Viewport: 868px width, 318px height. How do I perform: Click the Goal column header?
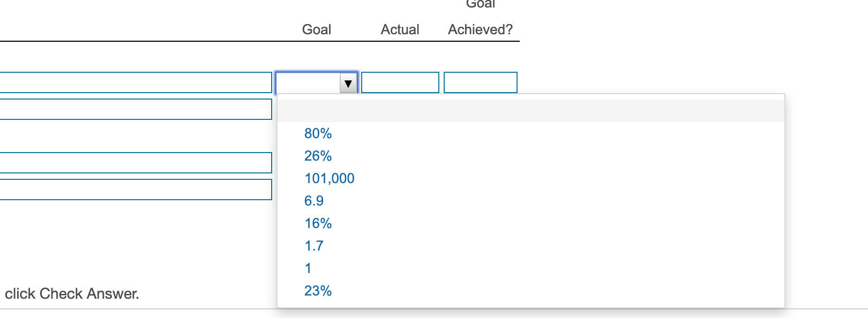pyautogui.click(x=316, y=29)
